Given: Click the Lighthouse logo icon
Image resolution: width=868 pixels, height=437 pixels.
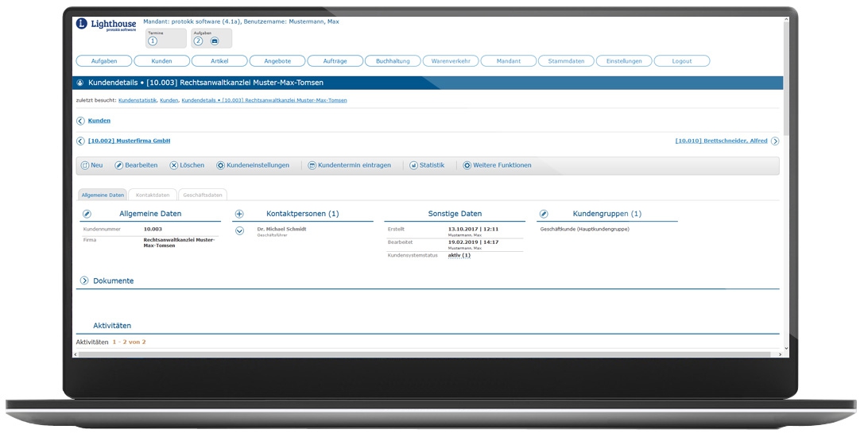Looking at the screenshot, I should tap(82, 24).
